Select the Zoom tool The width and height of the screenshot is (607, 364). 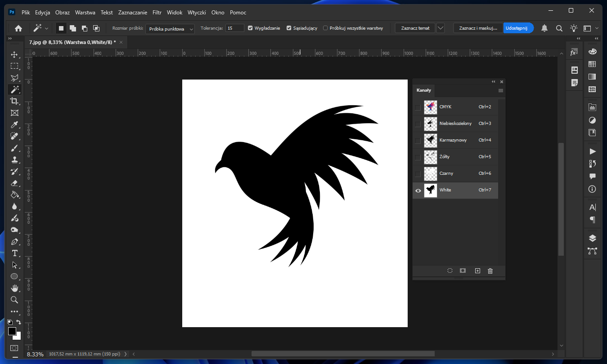click(14, 300)
